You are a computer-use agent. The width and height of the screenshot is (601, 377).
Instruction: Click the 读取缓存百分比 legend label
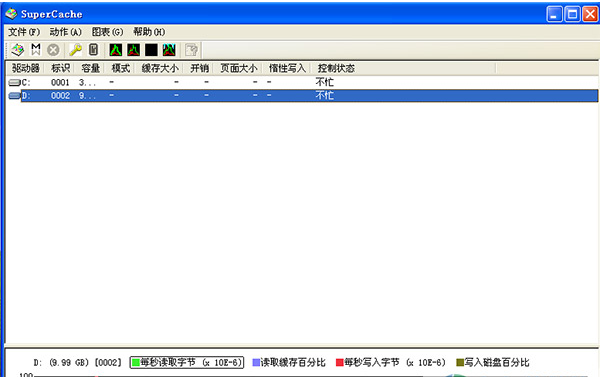tap(293, 362)
